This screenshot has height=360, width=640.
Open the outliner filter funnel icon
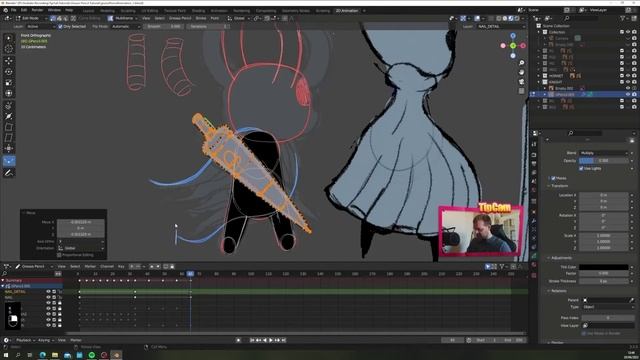point(622,18)
